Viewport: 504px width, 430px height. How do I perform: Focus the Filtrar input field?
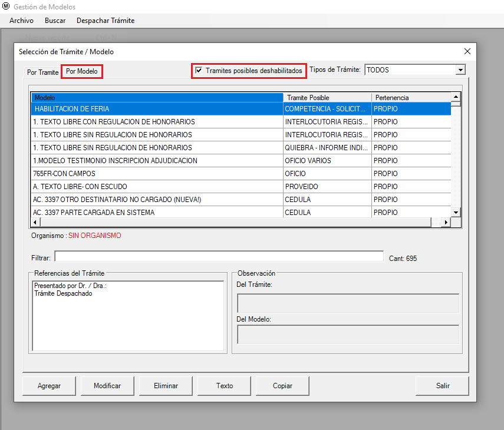[x=219, y=257]
